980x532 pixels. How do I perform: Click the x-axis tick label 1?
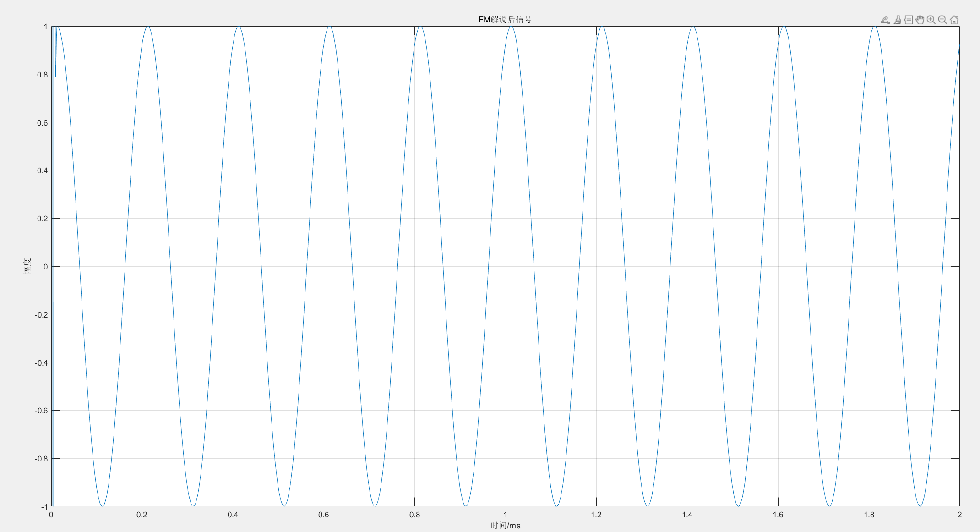(506, 515)
